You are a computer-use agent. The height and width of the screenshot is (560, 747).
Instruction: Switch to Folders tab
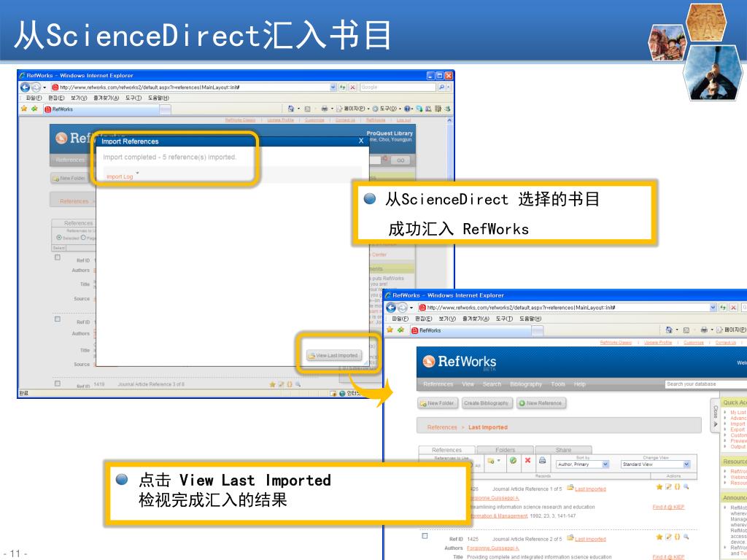point(505,449)
